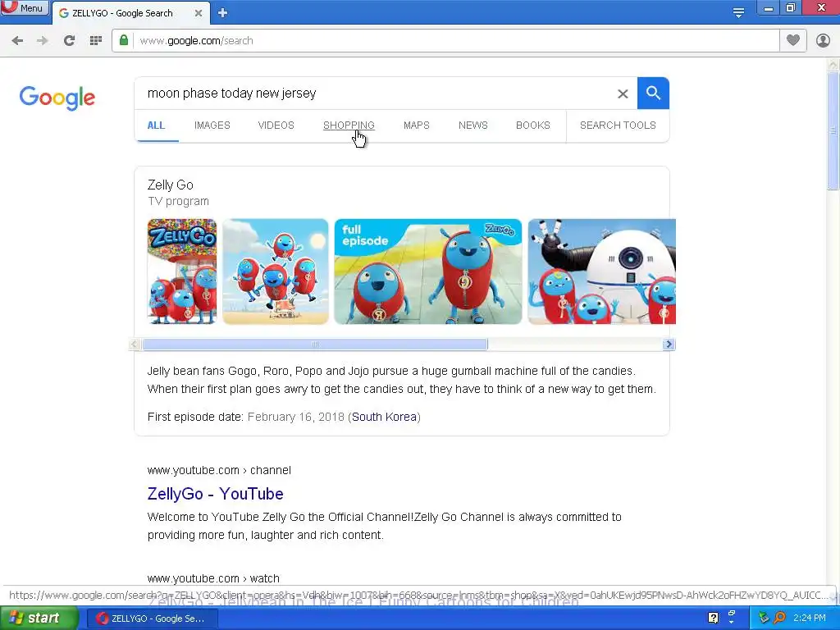Open the tab menu icon in title bar
840x630 pixels.
coord(738,12)
